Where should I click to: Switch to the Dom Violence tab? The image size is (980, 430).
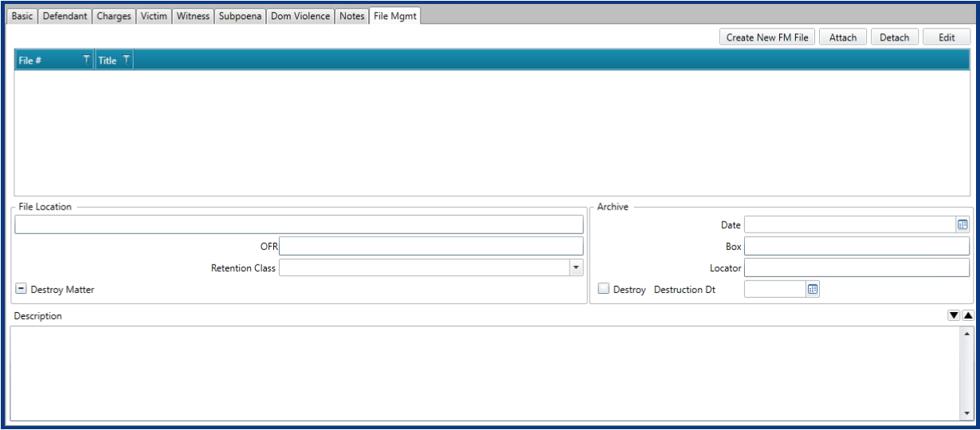pos(300,16)
